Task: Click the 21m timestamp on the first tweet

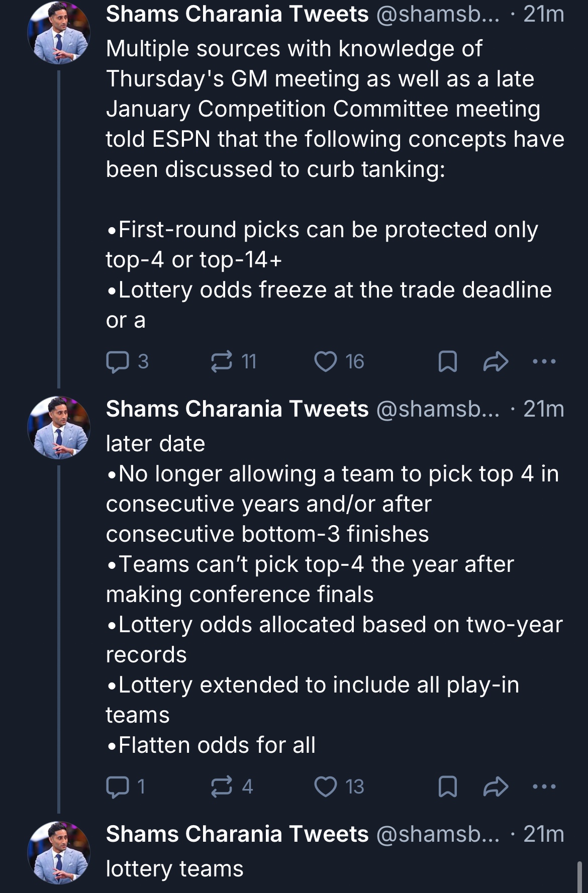Action: (543, 14)
